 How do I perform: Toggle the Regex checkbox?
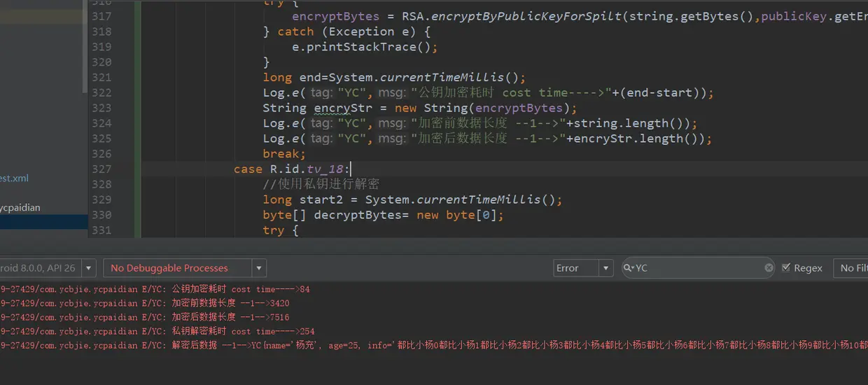click(x=786, y=268)
